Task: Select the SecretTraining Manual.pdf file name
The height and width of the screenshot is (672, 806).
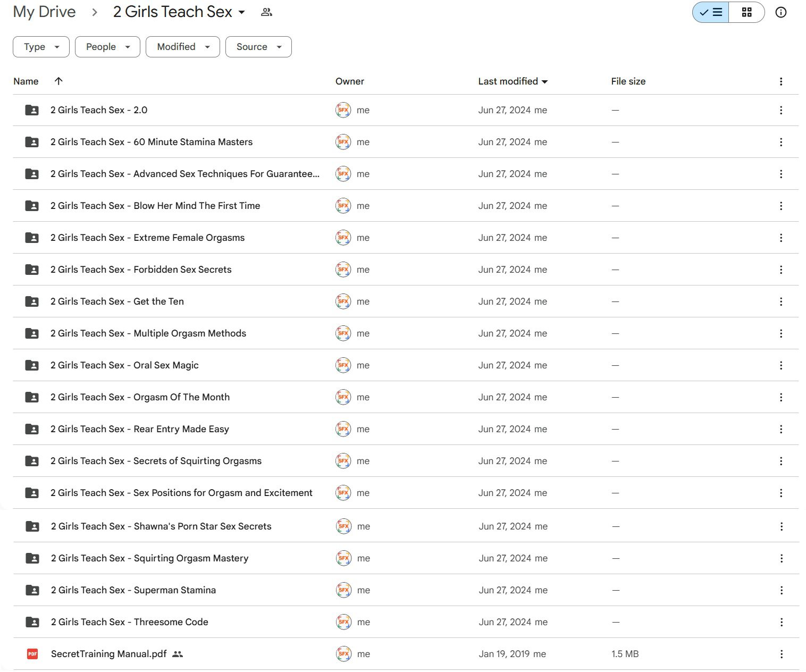Action: coord(109,654)
